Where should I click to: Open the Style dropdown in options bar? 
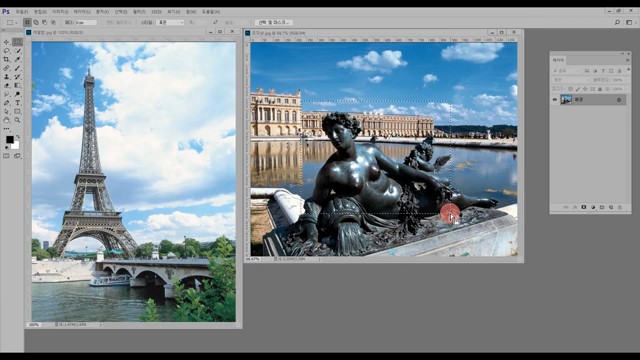click(x=170, y=22)
